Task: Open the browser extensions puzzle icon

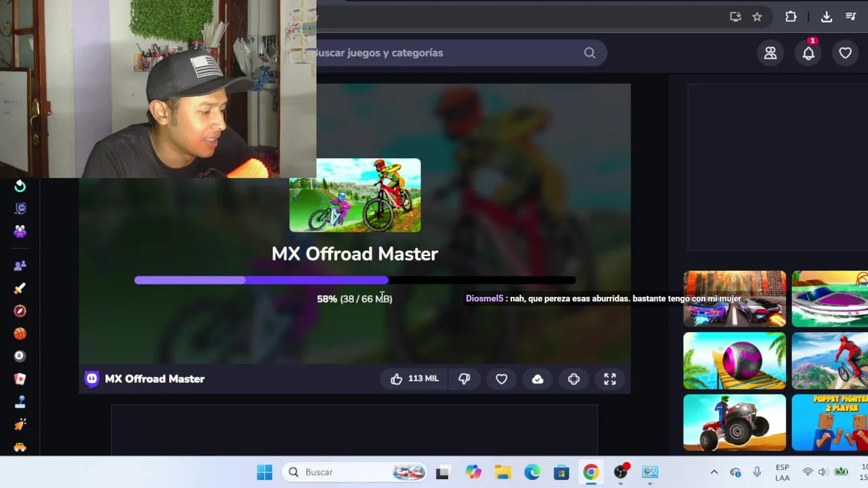Action: click(791, 17)
